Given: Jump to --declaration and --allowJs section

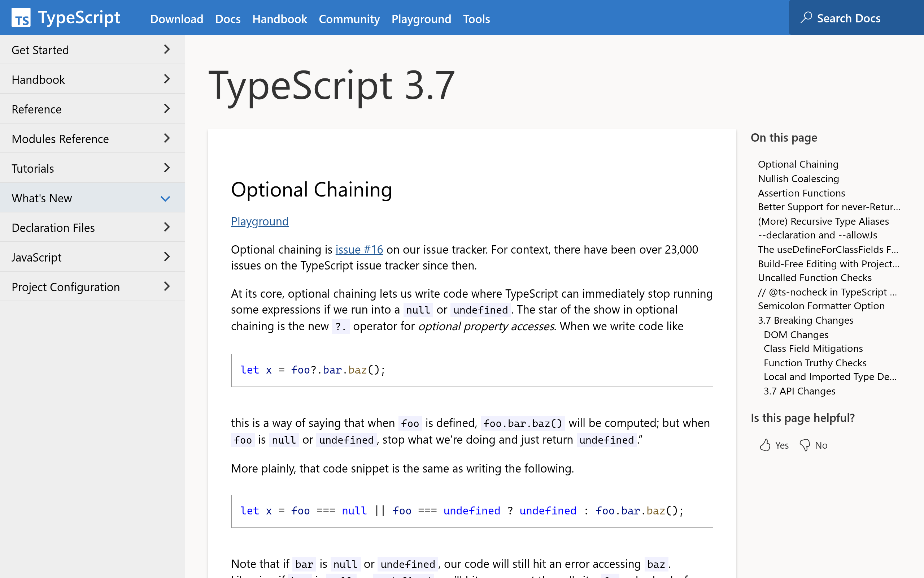Looking at the screenshot, I should 818,235.
